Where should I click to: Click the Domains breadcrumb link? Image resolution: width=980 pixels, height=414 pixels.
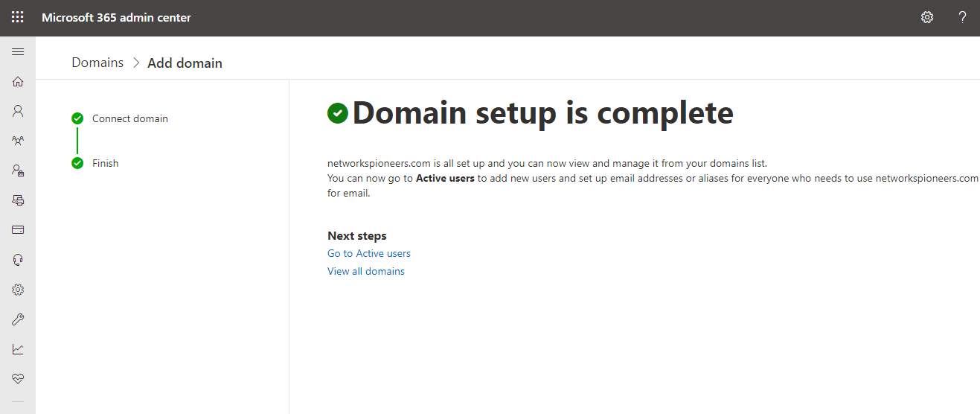tap(97, 63)
